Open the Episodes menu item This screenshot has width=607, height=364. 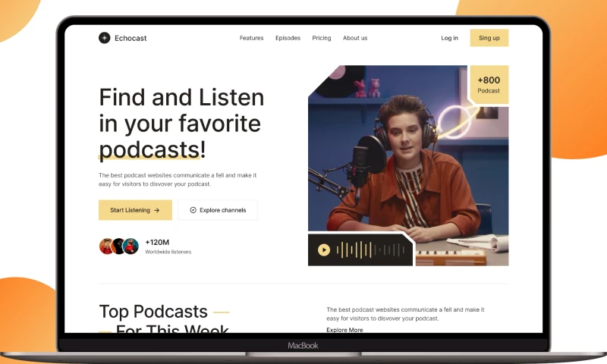pyautogui.click(x=288, y=38)
